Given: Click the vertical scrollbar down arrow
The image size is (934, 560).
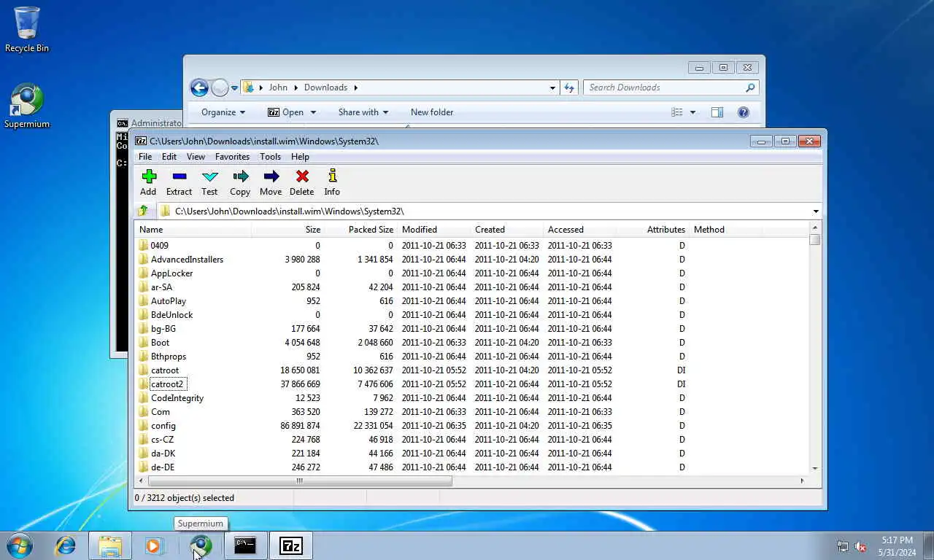Looking at the screenshot, I should [815, 468].
